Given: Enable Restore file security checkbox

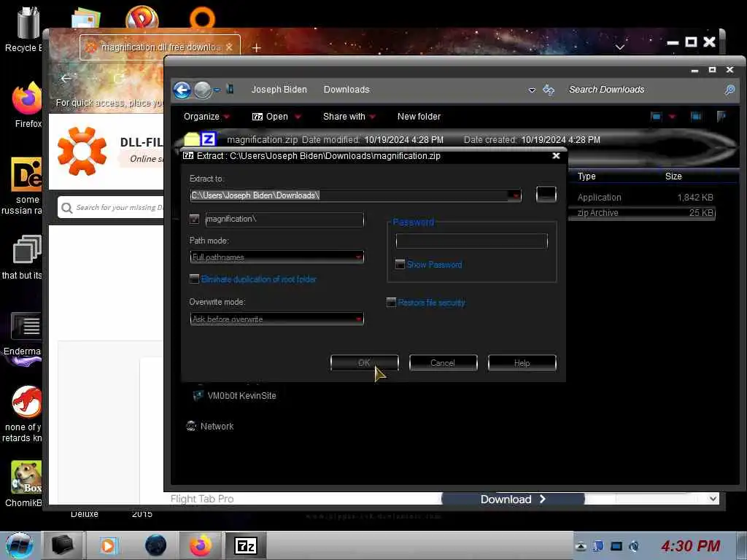Looking at the screenshot, I should [x=391, y=303].
